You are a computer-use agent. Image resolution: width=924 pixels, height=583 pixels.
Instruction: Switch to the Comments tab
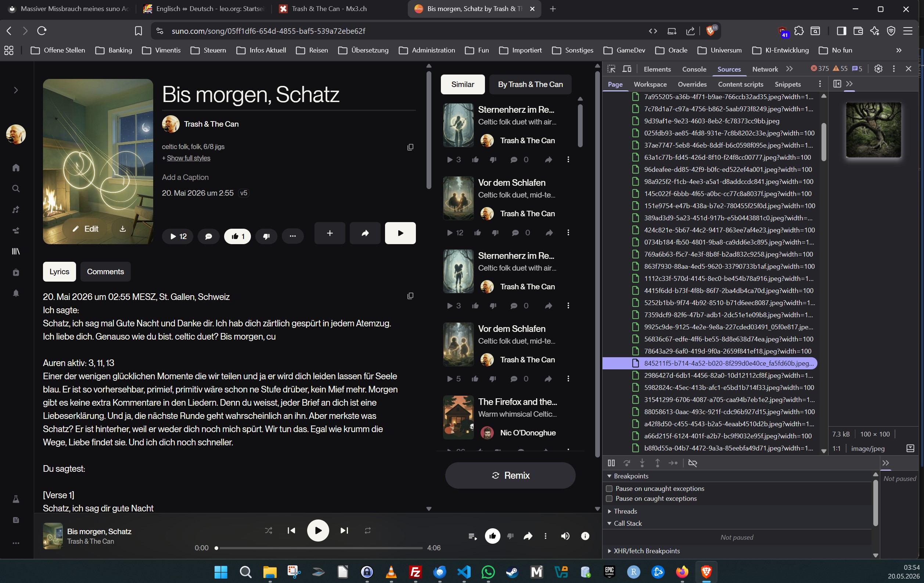[105, 272]
